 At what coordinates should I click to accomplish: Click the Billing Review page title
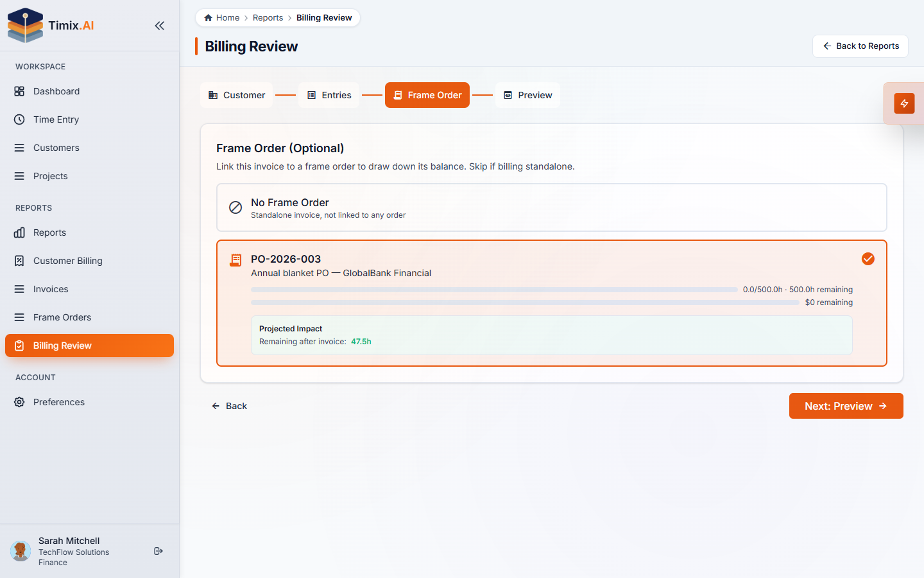pos(252,46)
